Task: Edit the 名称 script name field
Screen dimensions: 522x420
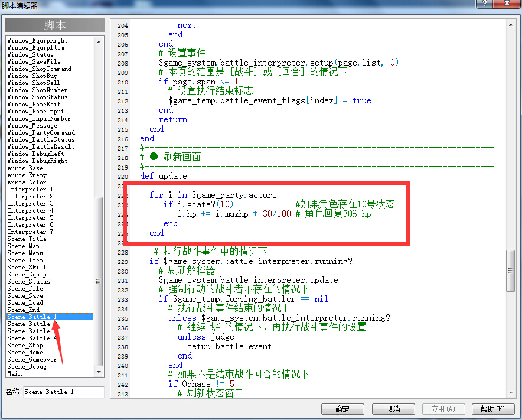Action: 63,392
